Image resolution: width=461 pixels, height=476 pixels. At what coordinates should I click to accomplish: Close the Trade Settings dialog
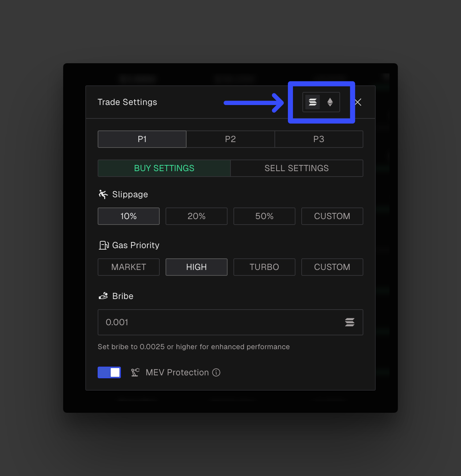358,102
